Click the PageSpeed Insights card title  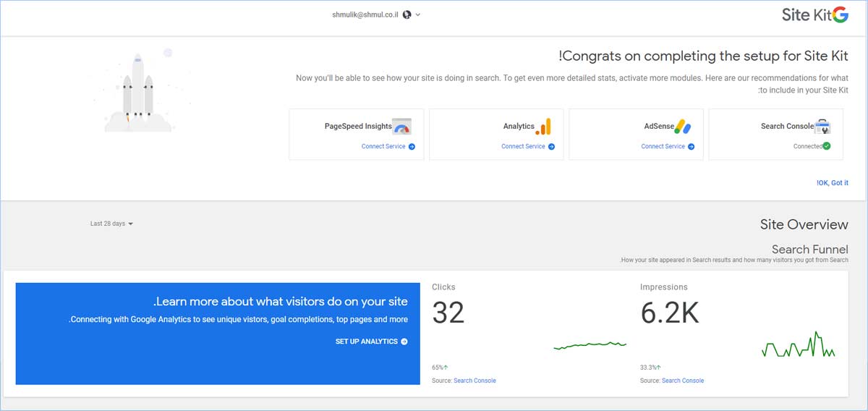(x=358, y=126)
